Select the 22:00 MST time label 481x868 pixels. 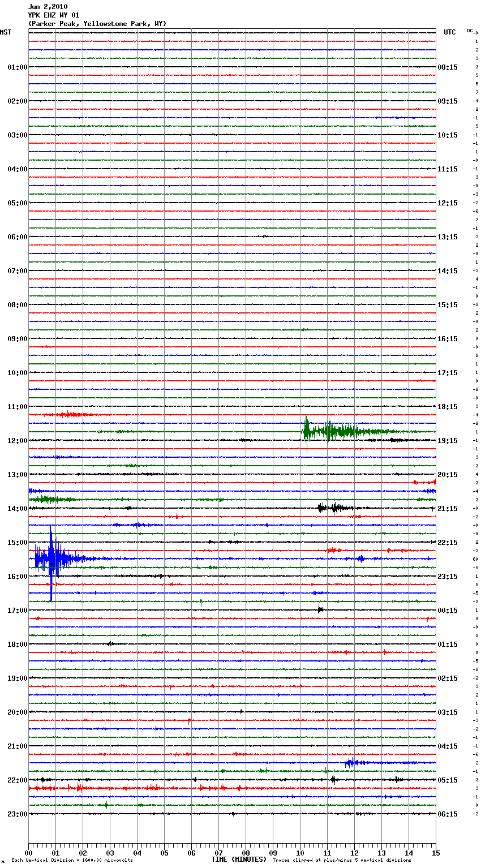tap(18, 780)
